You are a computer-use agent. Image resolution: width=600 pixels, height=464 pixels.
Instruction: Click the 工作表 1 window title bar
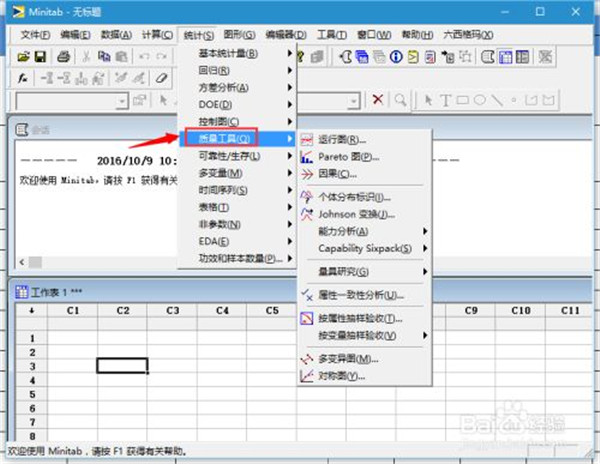pos(300,292)
